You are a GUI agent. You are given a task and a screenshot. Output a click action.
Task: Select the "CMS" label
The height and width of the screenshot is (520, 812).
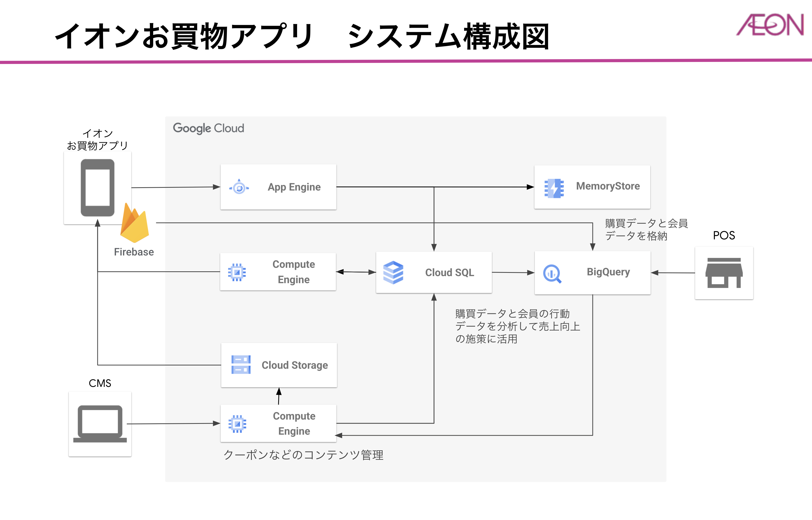100,383
